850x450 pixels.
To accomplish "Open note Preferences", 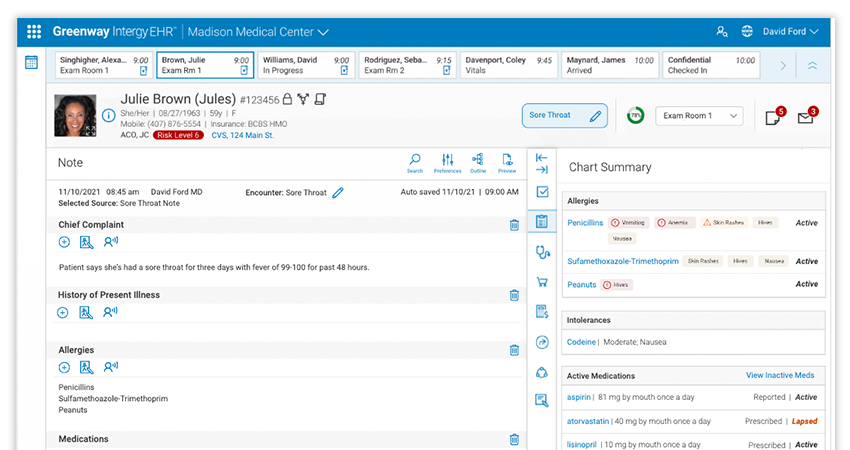I will [447, 162].
